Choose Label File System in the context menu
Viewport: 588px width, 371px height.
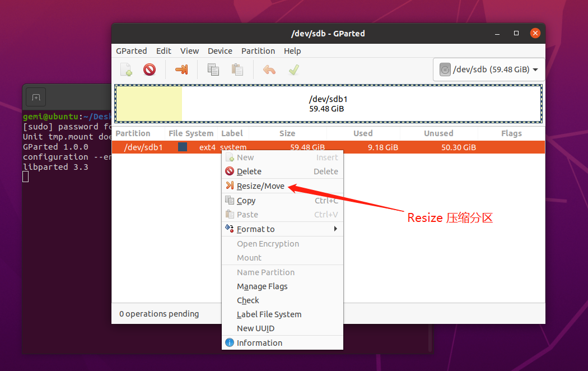pos(282,314)
